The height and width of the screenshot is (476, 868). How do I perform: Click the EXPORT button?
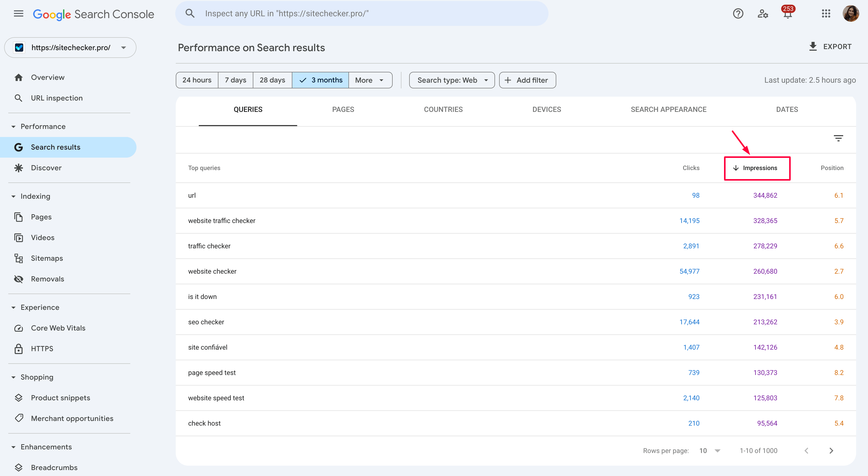point(830,47)
